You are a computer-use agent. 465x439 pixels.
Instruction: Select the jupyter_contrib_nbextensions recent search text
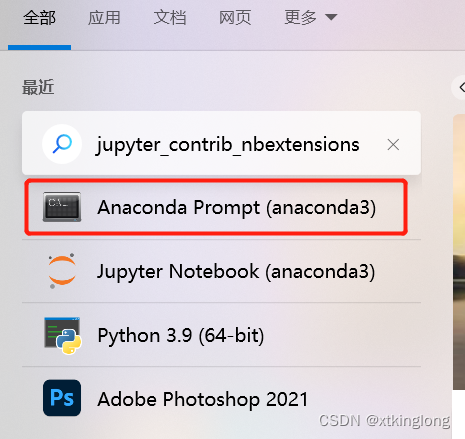click(228, 145)
